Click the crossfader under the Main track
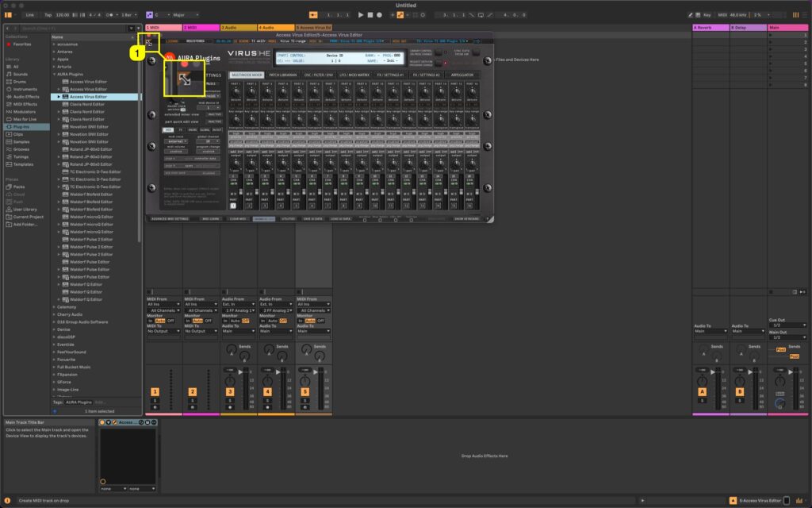 click(780, 402)
